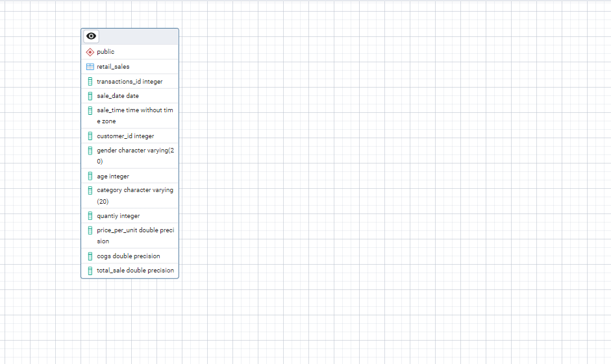Select 'gender character varying(20)' text
611x364 pixels.
point(135,156)
